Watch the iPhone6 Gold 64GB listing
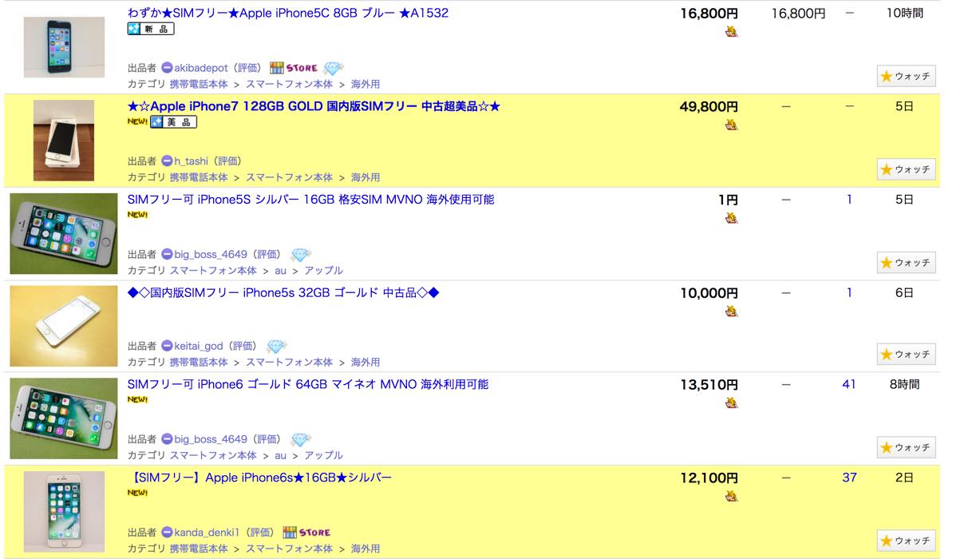The height and width of the screenshot is (559, 980). [x=906, y=447]
